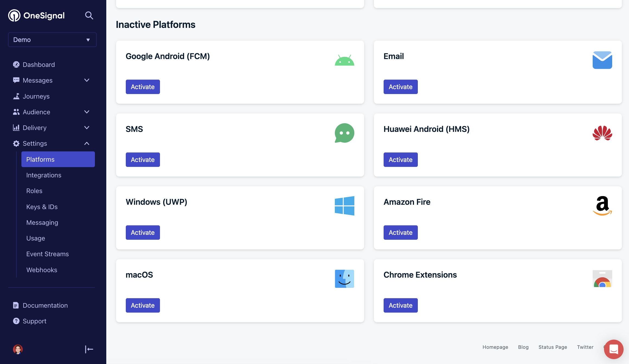Viewport: 629px width, 364px height.
Task: Open Delivery menu item
Action: pos(35,128)
